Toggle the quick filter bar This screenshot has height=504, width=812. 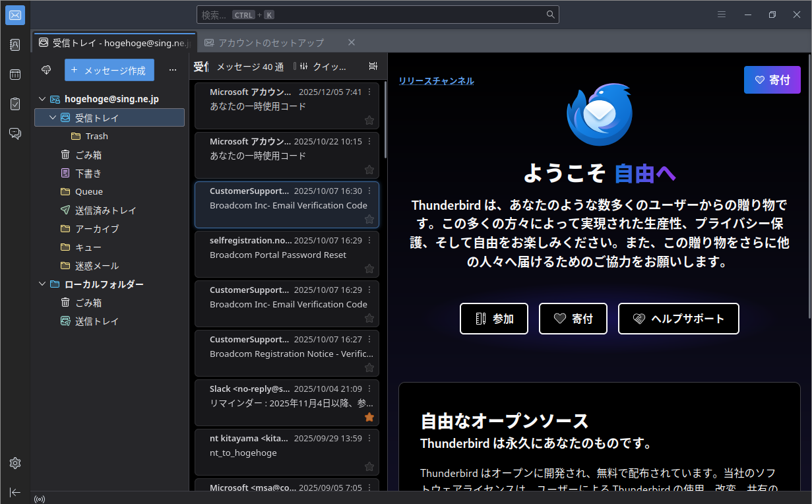[x=323, y=67]
